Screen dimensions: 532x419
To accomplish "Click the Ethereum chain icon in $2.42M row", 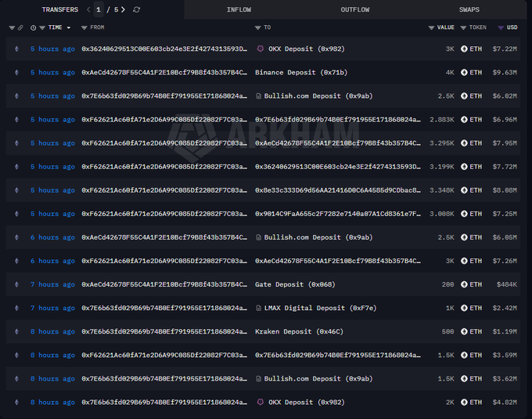I will click(16, 308).
